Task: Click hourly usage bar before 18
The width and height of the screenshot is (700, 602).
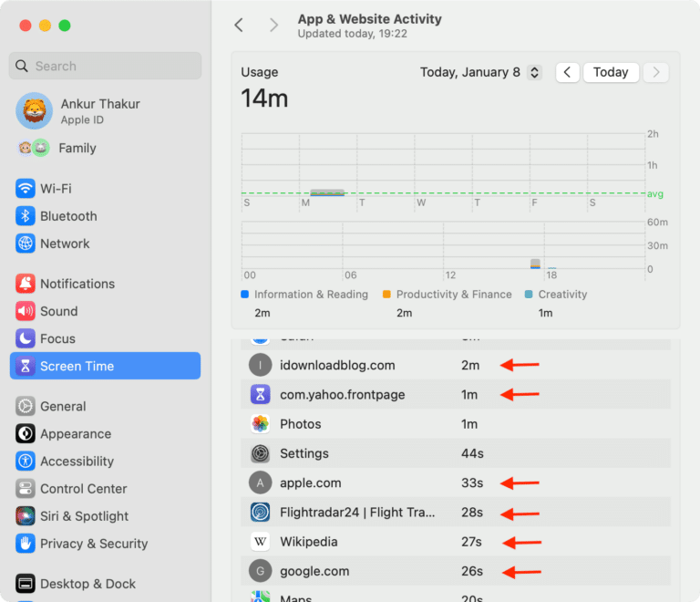Action: coord(535,264)
